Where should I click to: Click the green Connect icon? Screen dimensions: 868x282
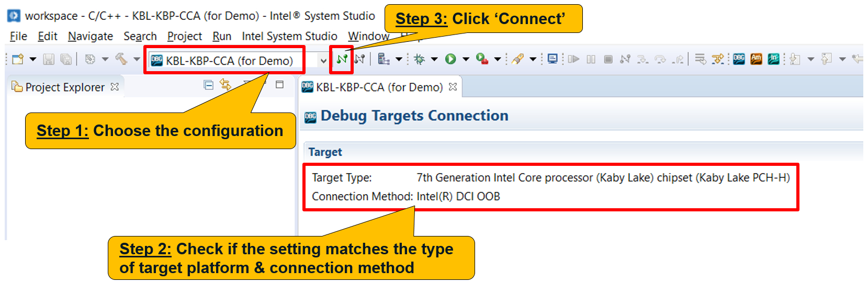tap(342, 59)
